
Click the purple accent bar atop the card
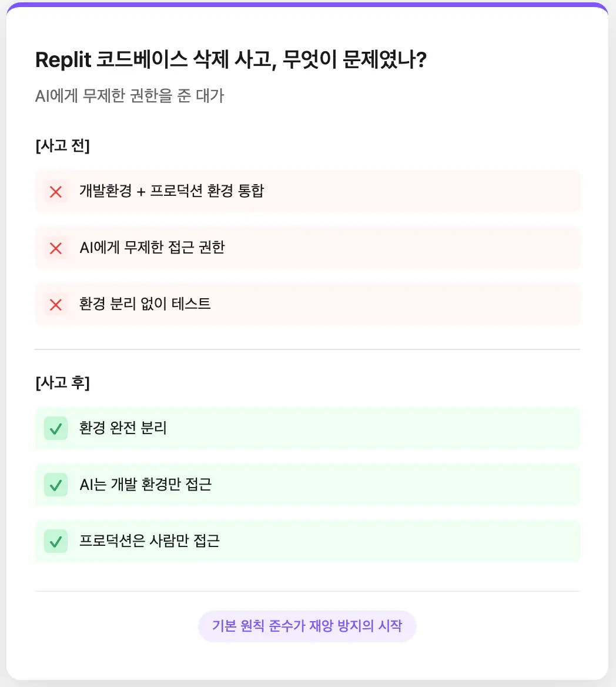pos(307,5)
